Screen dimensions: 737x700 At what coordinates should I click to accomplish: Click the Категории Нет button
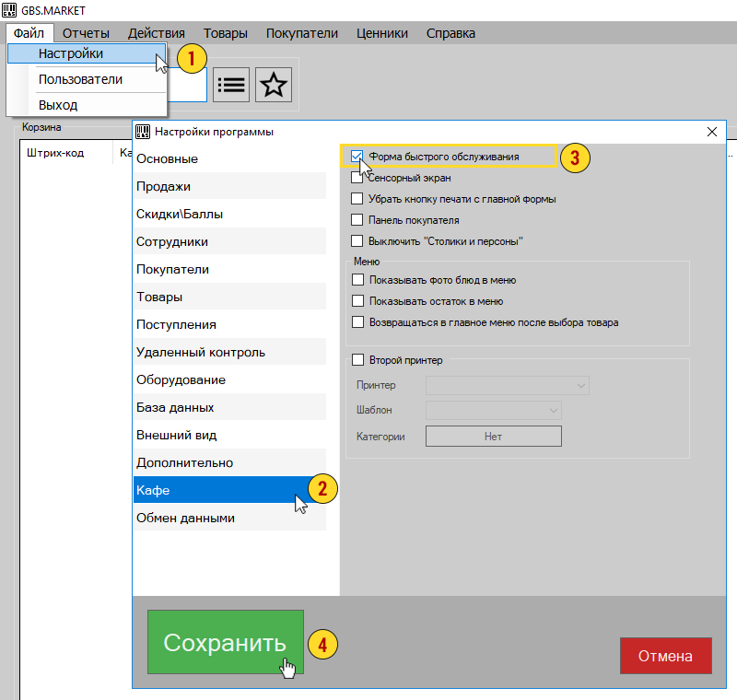point(494,437)
